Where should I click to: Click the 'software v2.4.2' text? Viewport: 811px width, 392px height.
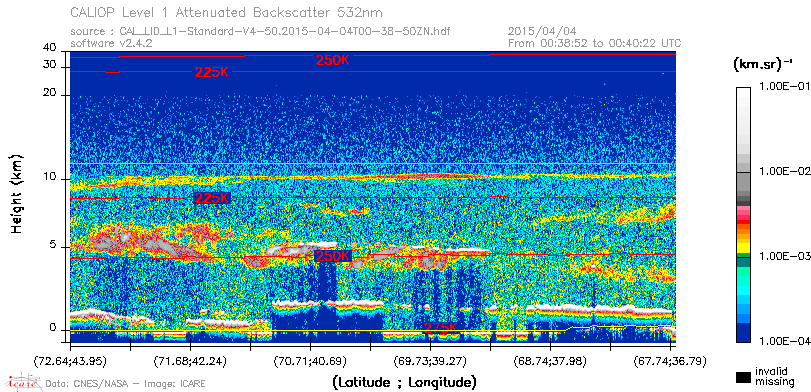pos(111,43)
